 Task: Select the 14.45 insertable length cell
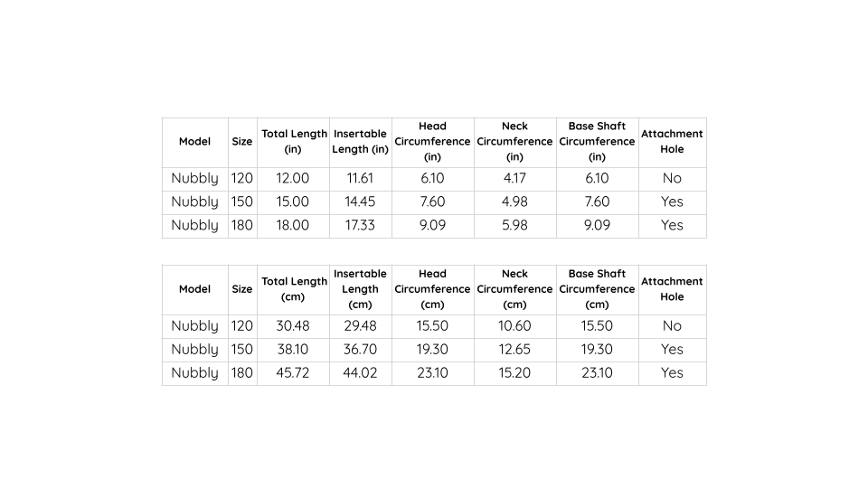[x=360, y=202]
